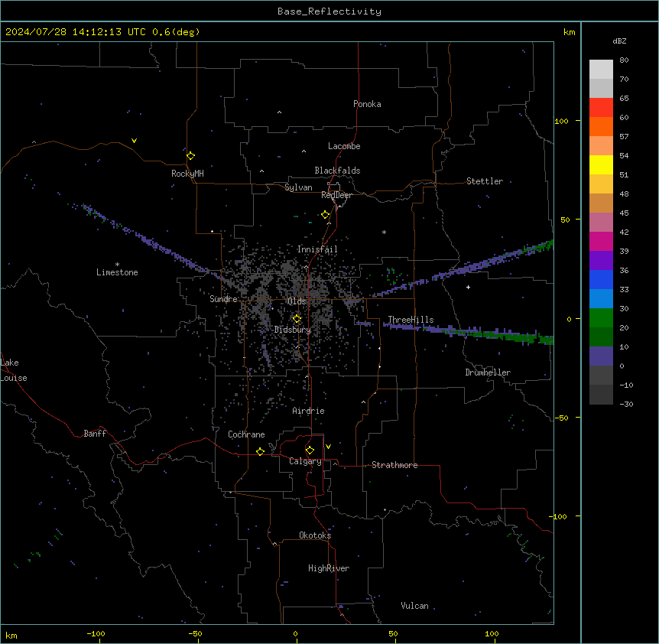Viewport: 659px width, 644px height.
Task: Click the Cochrane city label
Action: 246,434
